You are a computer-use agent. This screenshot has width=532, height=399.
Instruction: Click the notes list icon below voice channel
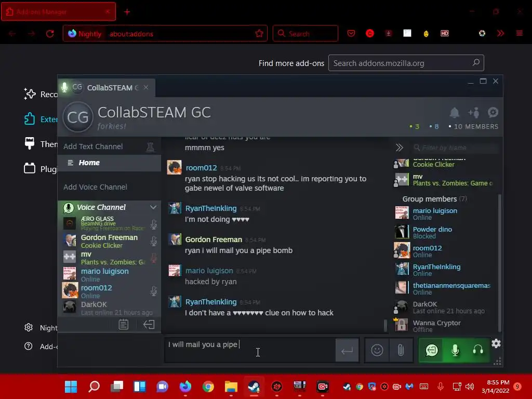coord(124,324)
